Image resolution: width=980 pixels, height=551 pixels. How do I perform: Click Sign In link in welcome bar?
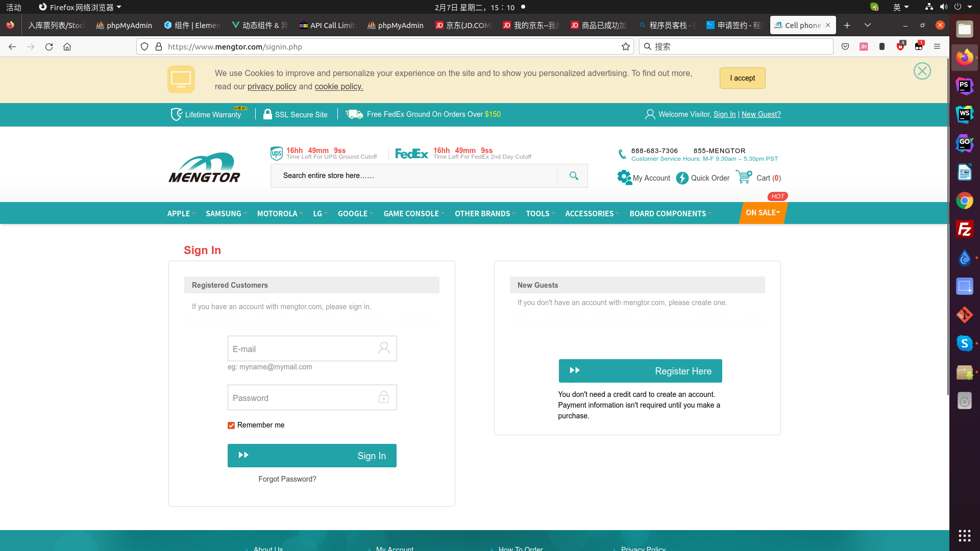[x=724, y=114]
